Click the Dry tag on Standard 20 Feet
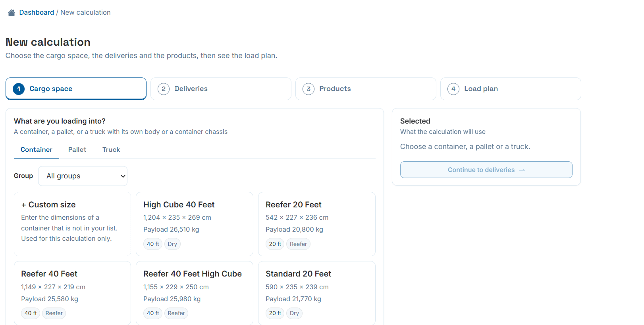644x325 pixels. coord(294,313)
